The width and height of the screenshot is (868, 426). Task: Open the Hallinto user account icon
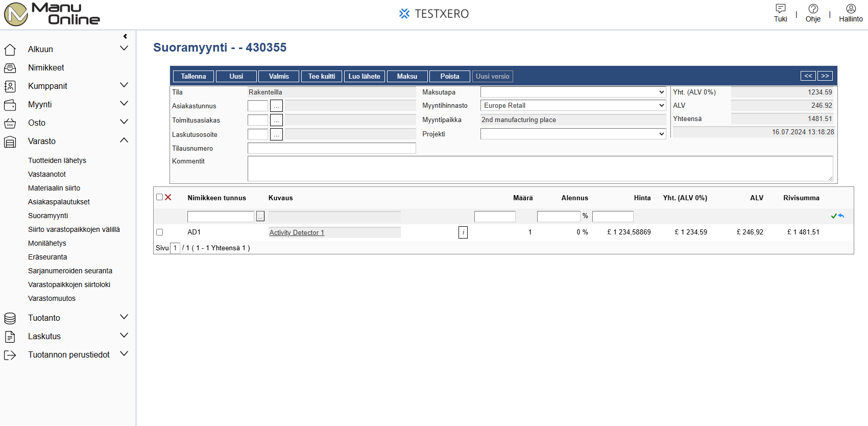[x=851, y=9]
